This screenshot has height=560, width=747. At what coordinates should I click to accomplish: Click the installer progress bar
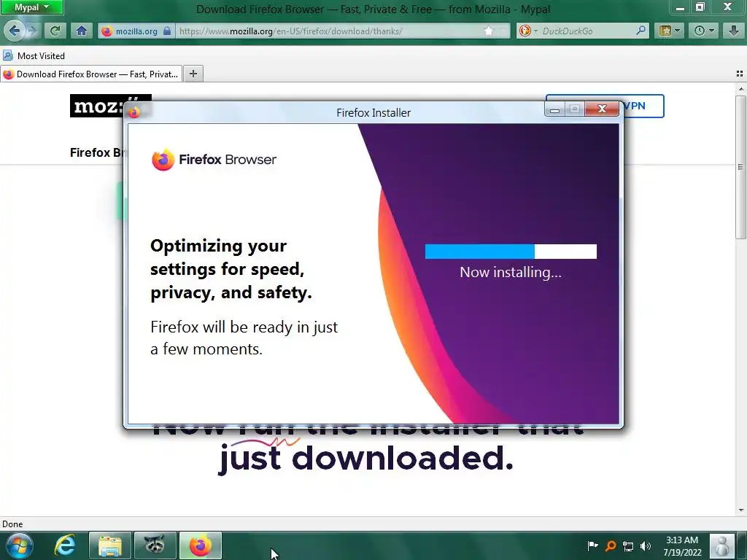click(x=511, y=252)
